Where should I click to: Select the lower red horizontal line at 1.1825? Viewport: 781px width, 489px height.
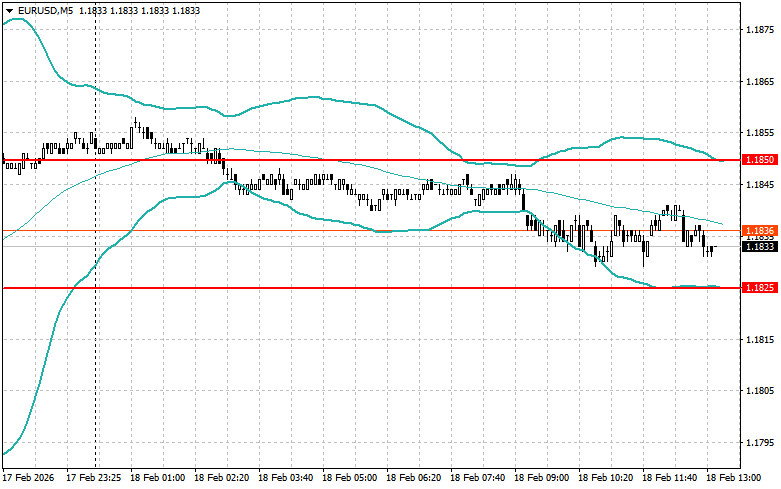pos(372,288)
